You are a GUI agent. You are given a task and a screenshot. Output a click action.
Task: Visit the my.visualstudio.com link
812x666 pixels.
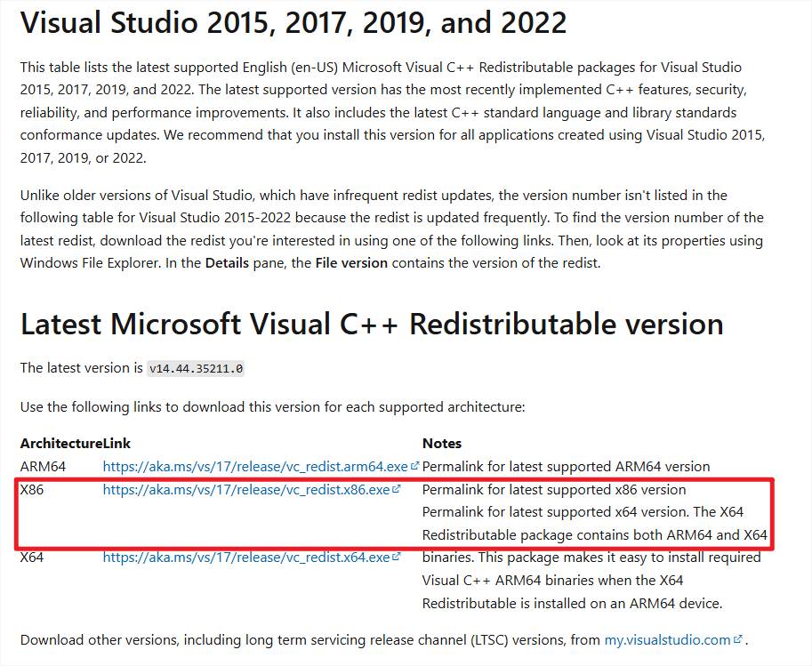(x=668, y=639)
